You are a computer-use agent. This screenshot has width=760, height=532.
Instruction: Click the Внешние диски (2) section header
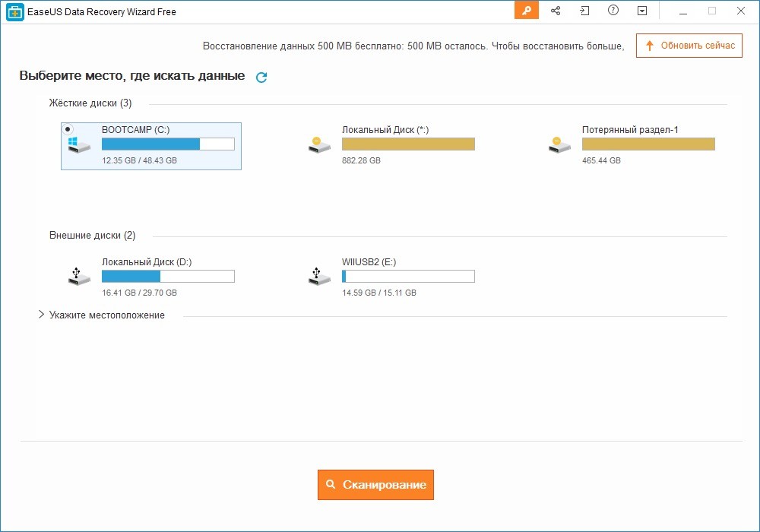92,236
